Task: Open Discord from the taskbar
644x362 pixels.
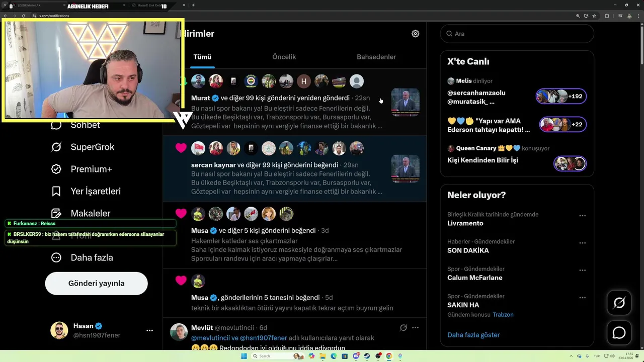Action: point(356,356)
